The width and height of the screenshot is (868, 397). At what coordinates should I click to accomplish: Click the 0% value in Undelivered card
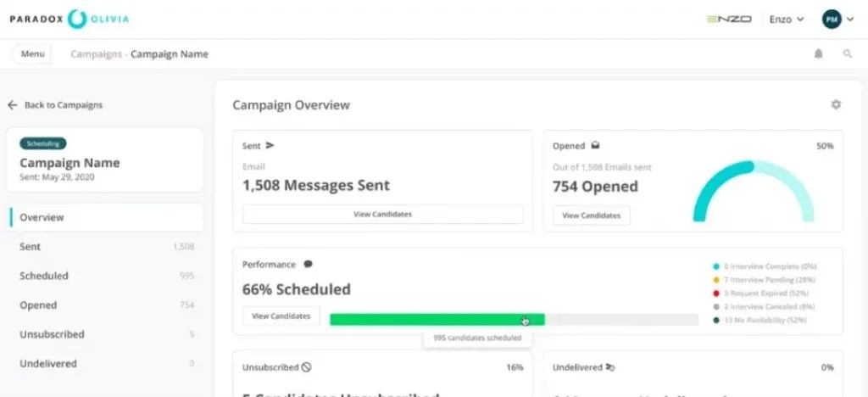tap(827, 367)
